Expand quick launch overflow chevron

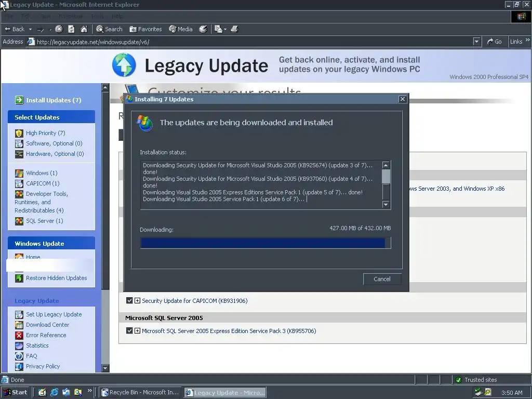[89, 391]
